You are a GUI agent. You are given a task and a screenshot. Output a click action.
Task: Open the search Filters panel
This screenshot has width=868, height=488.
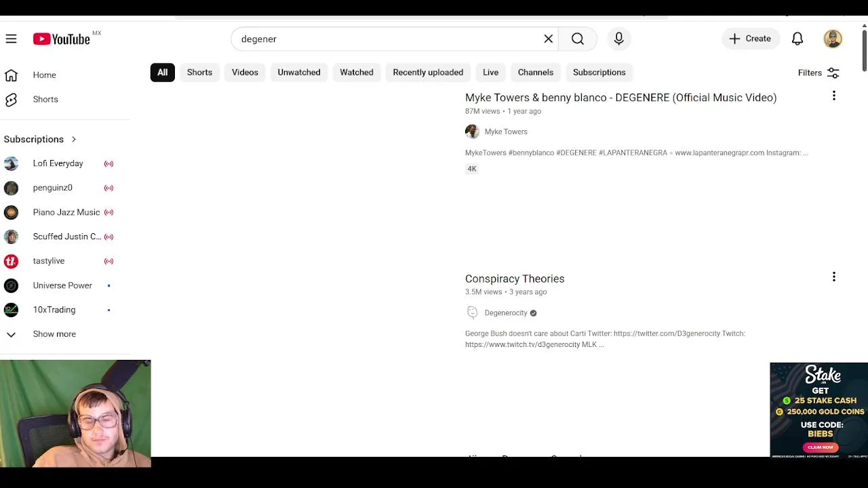point(818,73)
